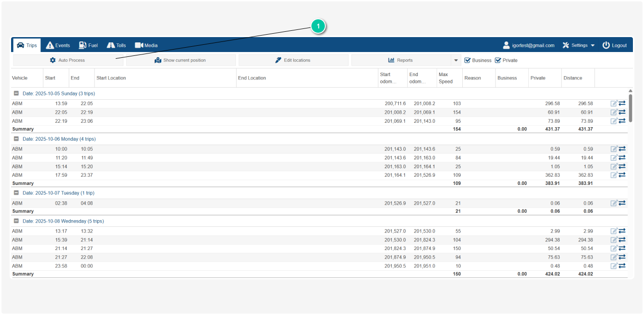Open the Tolls tab

tap(116, 45)
